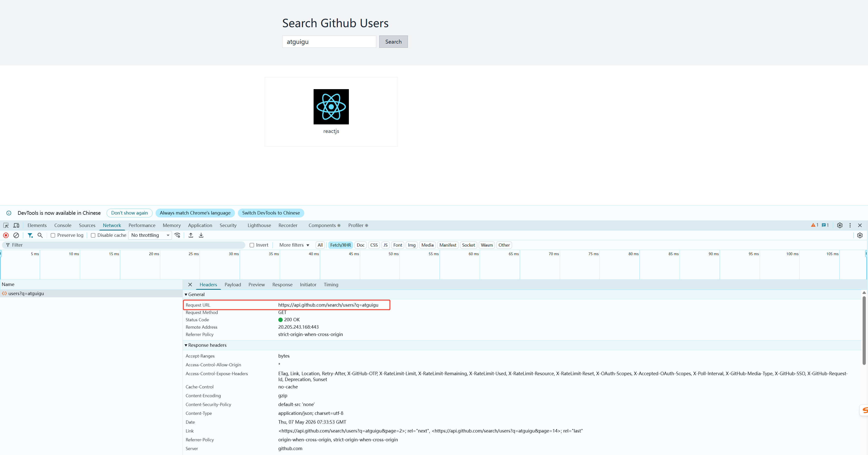Viewport: 868px width, 455px height.
Task: Filter requests by Other type
Action: pyautogui.click(x=504, y=245)
